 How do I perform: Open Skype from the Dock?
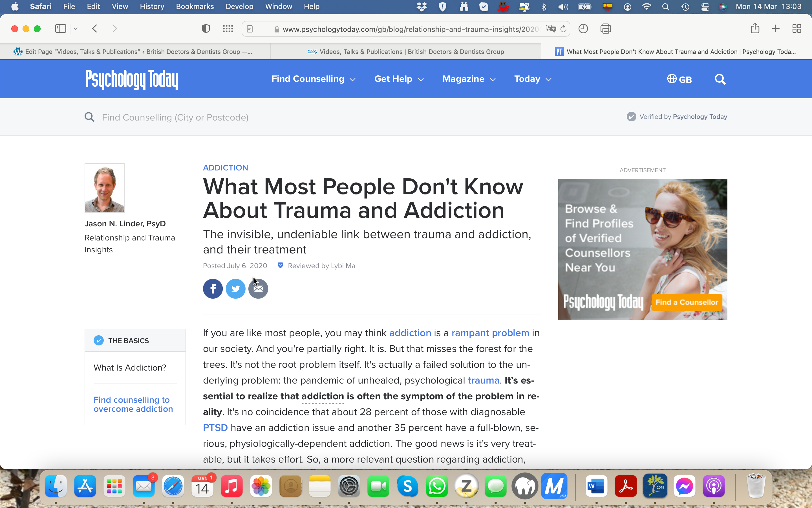[x=407, y=486]
